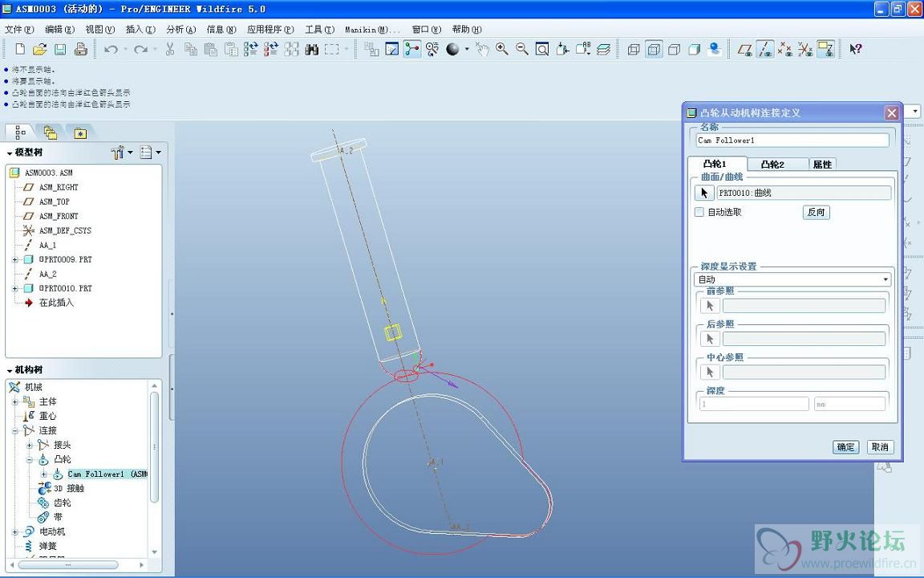Open the appearance gallery sphere icon
The width and height of the screenshot is (924, 578).
(452, 50)
